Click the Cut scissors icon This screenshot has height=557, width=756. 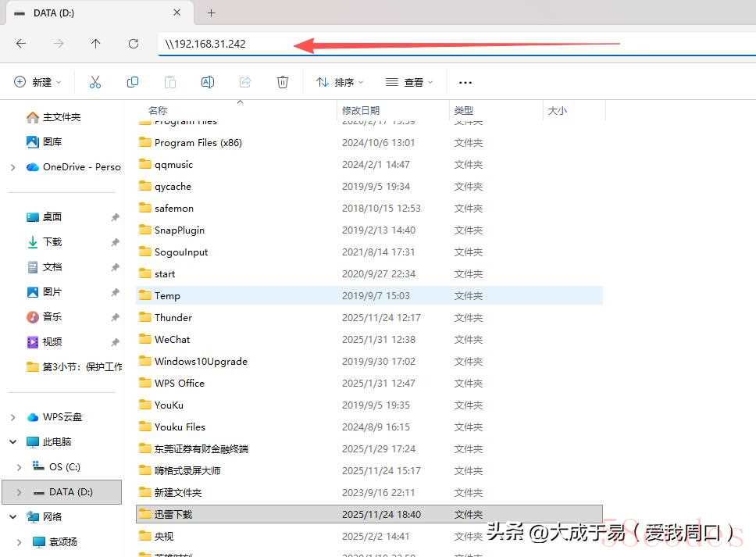pos(95,83)
